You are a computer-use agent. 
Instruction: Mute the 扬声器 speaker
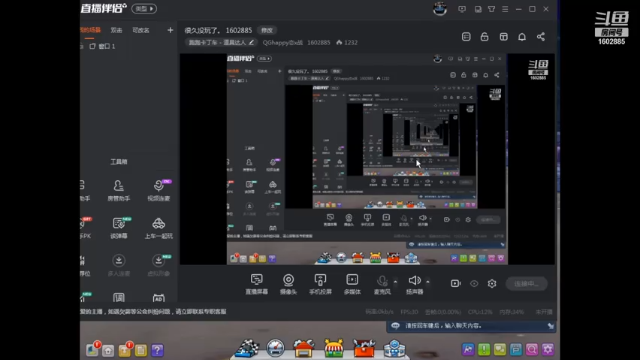tap(414, 284)
